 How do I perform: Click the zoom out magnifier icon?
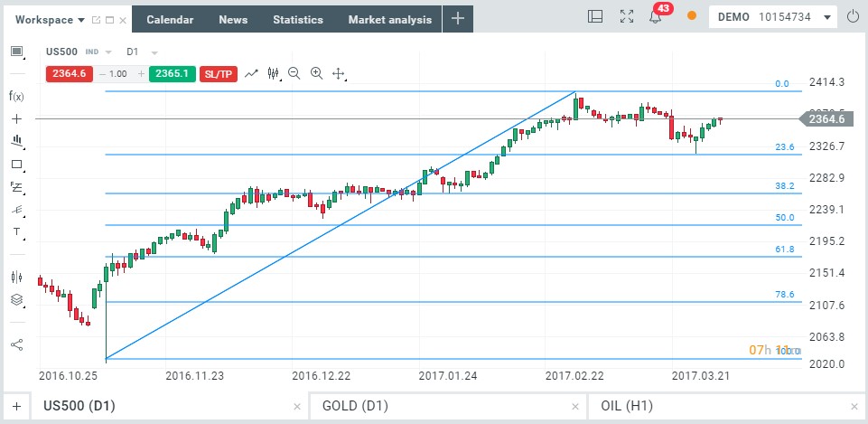pyautogui.click(x=294, y=73)
